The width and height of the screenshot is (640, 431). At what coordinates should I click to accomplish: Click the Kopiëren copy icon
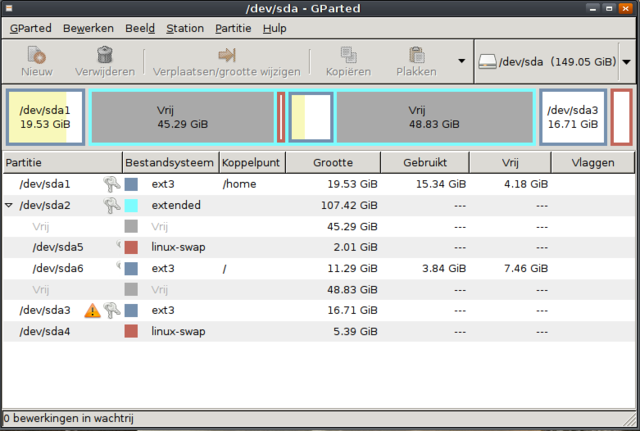coord(348,55)
